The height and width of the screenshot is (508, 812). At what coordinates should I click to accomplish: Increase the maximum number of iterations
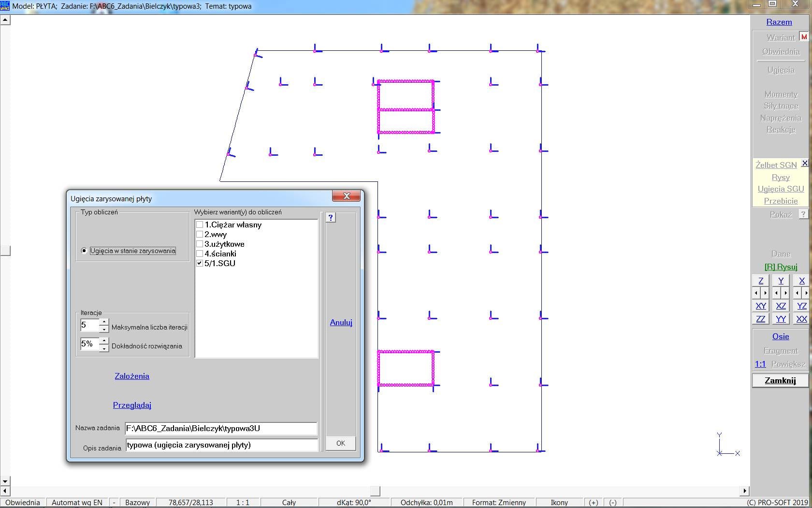104,322
